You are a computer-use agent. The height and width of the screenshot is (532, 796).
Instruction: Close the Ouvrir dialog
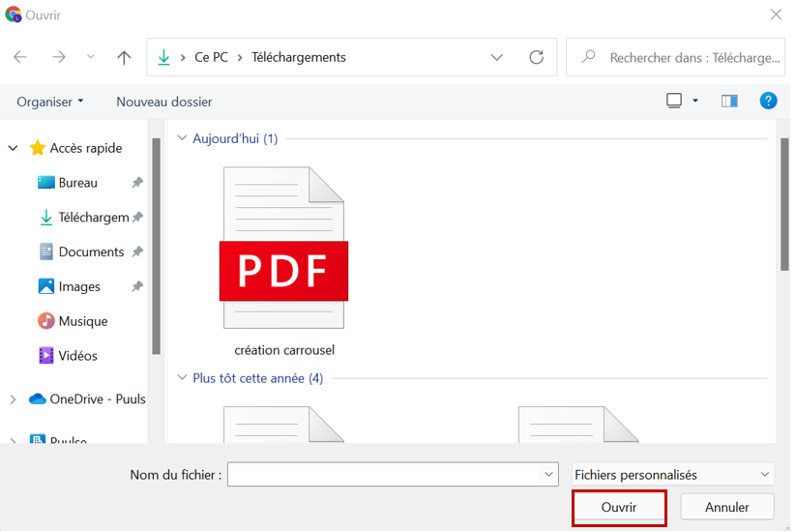(x=776, y=15)
